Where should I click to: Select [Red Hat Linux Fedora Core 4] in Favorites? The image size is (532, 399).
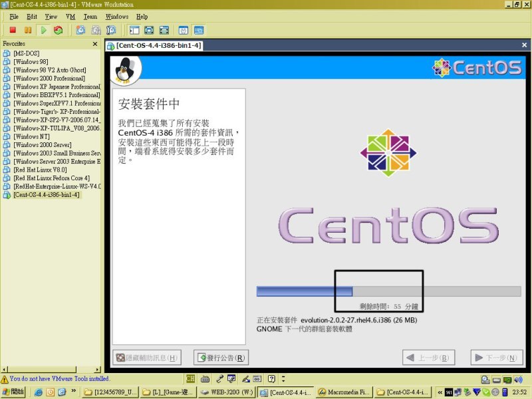(x=51, y=178)
